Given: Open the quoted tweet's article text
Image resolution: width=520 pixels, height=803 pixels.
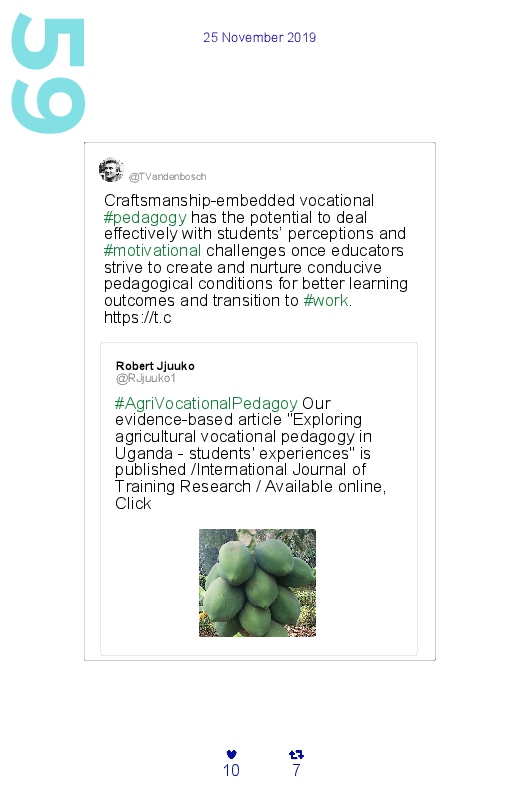Looking at the screenshot, I should click(250, 453).
